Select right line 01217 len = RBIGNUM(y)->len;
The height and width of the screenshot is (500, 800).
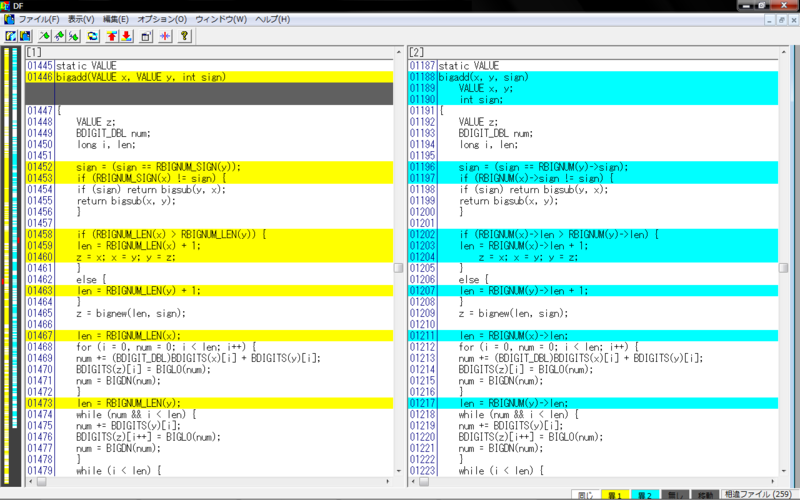coord(593,403)
